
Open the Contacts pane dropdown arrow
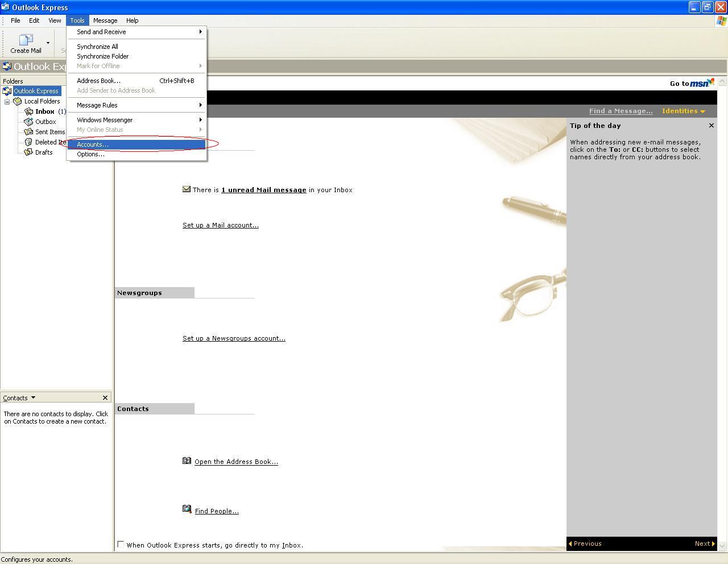33,397
